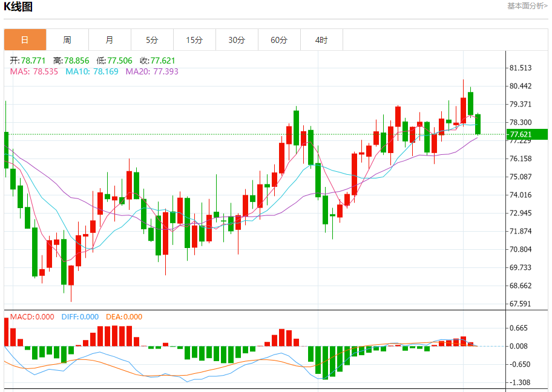Click the MA10: 78.169 label

tap(92, 71)
